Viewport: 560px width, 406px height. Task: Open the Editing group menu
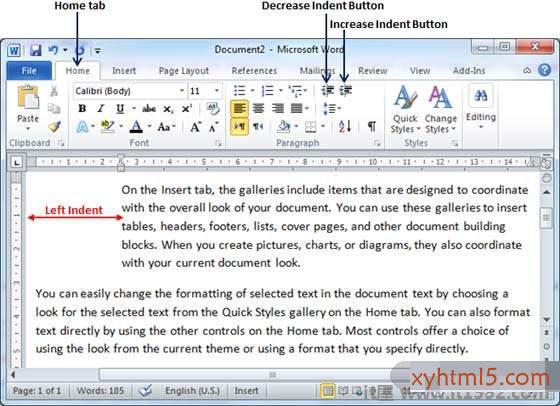point(480,106)
